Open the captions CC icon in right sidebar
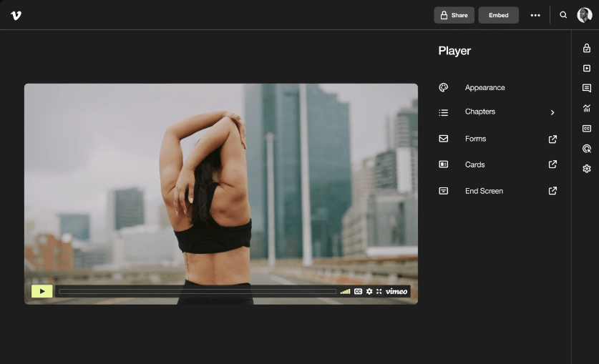 point(587,129)
